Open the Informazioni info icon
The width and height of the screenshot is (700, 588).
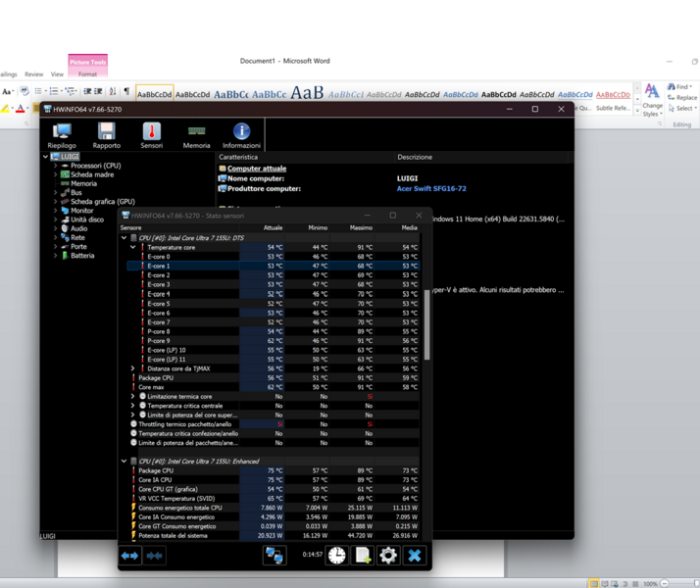pos(241,134)
